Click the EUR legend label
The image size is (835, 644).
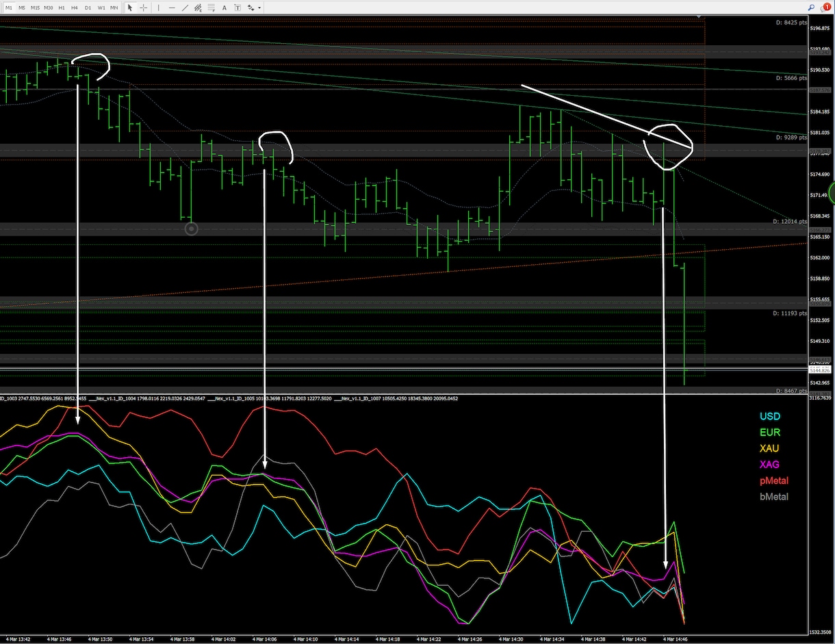tap(770, 433)
